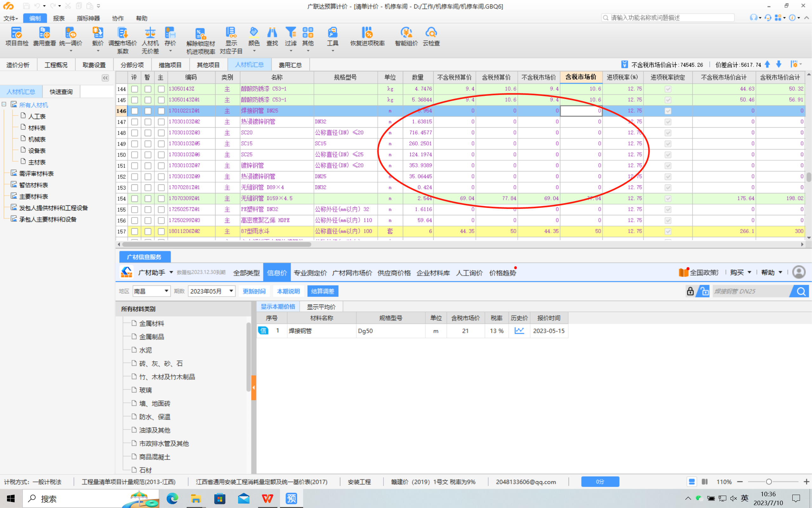
Task: Switch to the 报表 ribbon tab
Action: pyautogui.click(x=58, y=18)
